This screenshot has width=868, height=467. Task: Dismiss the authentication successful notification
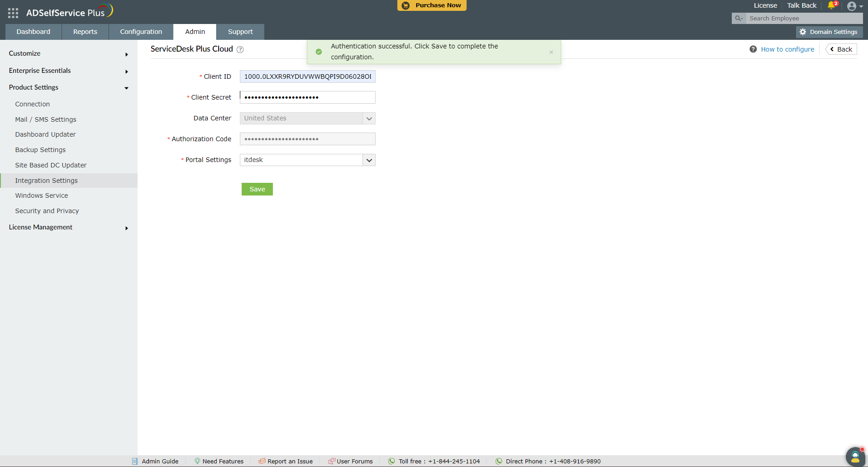(x=551, y=52)
